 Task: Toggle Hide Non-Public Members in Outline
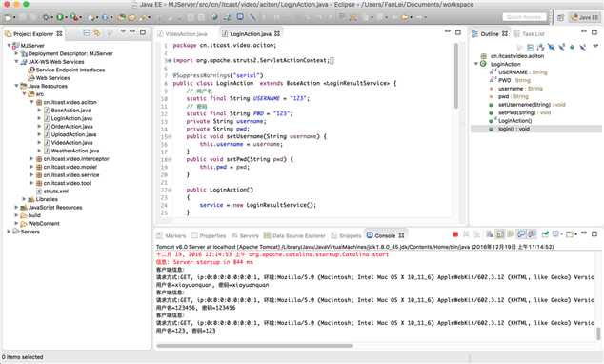point(572,47)
